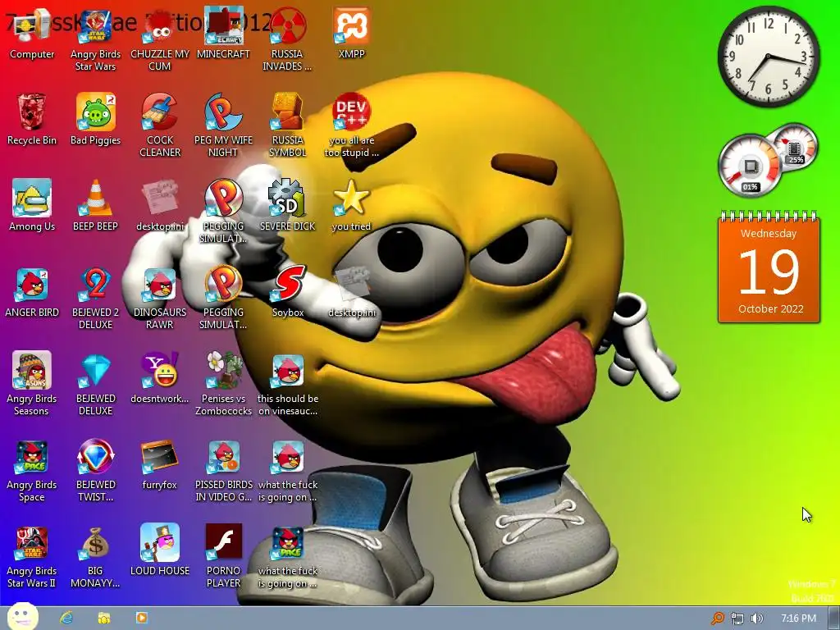Viewport: 840px width, 630px height.
Task: Click the 'you tried' star icon
Action: pyautogui.click(x=351, y=206)
